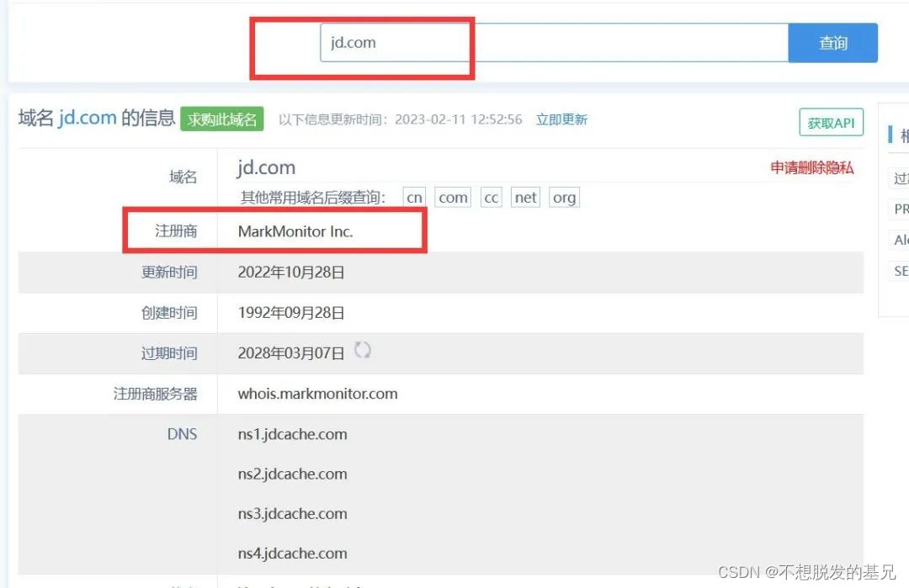Select the com domain suffix
The image size is (909, 588).
click(453, 198)
